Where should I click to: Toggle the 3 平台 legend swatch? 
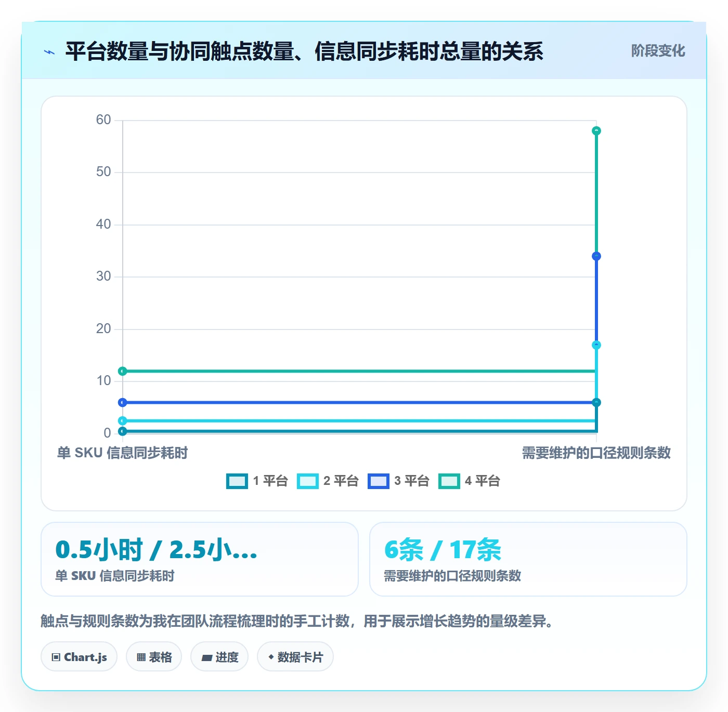(x=379, y=481)
